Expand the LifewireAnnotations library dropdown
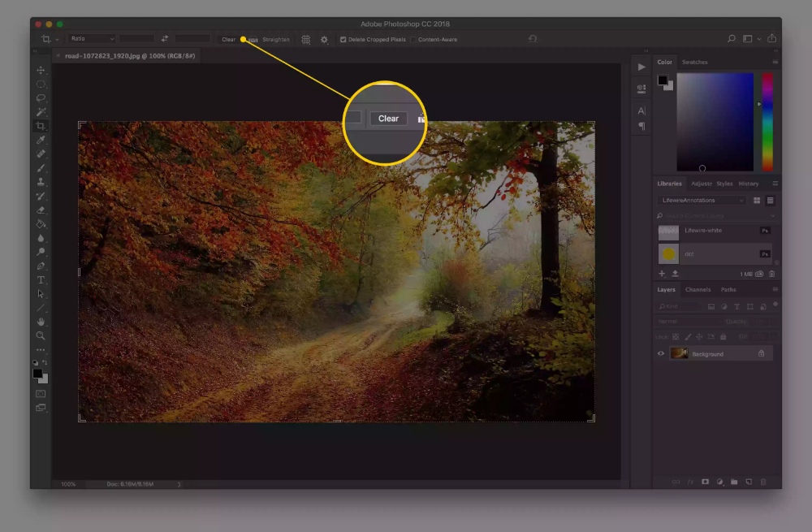The image size is (812, 532). coord(702,200)
